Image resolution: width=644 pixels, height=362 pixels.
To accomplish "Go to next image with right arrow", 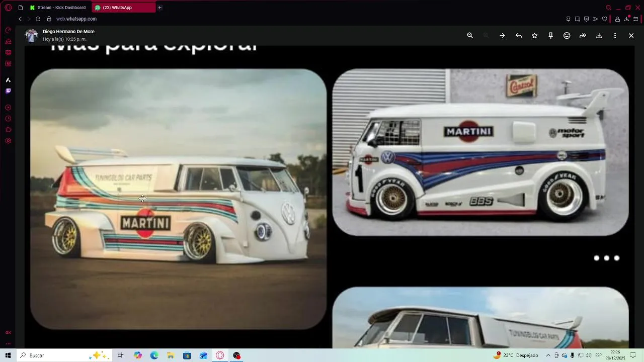I will (x=502, y=36).
